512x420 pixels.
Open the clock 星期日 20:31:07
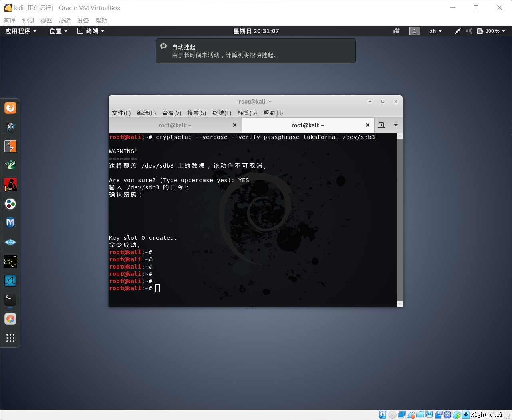tap(256, 31)
